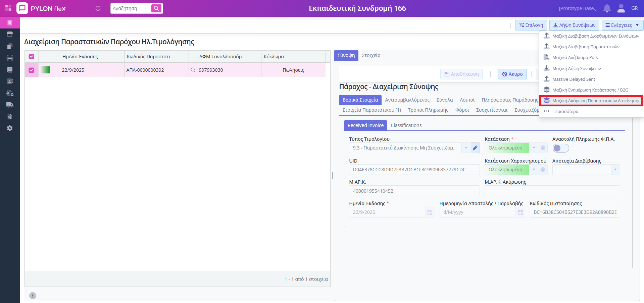Open the user profile icon
The height and width of the screenshot is (303, 644).
point(621,8)
